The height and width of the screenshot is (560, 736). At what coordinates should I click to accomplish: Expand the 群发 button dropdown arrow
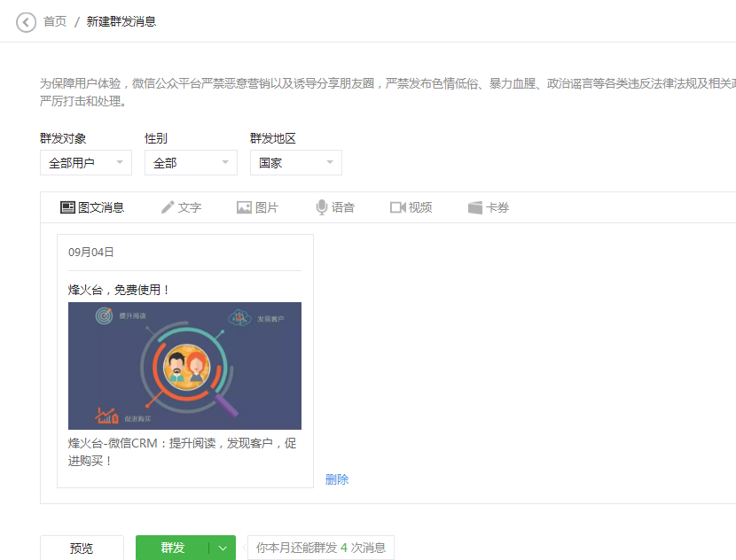pyautogui.click(x=223, y=548)
